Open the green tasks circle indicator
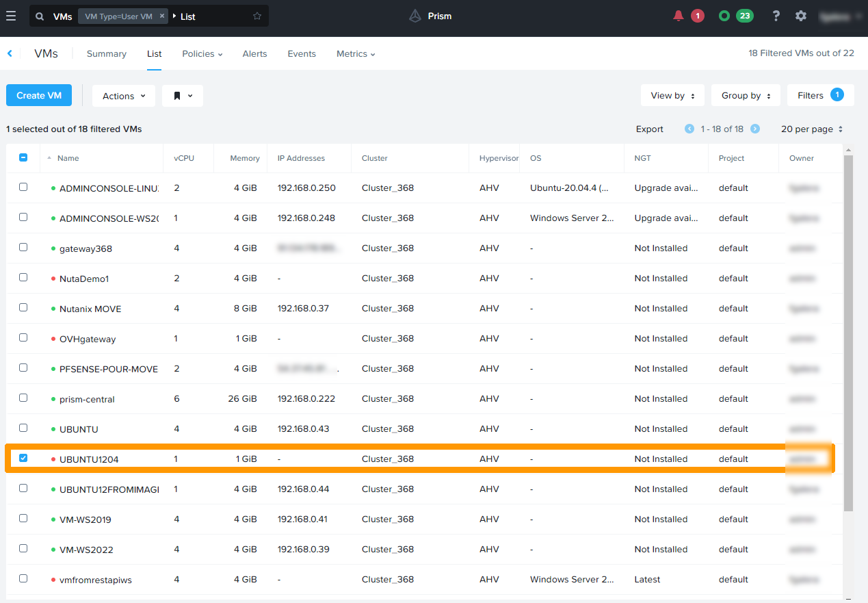 point(724,16)
